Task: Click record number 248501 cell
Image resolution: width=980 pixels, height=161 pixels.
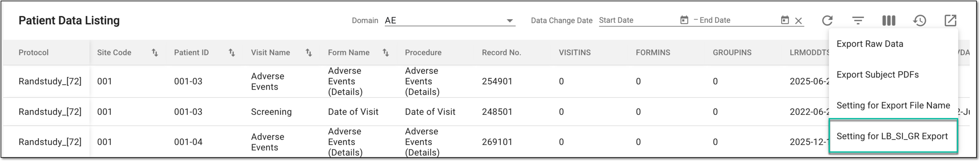Action: click(x=497, y=112)
